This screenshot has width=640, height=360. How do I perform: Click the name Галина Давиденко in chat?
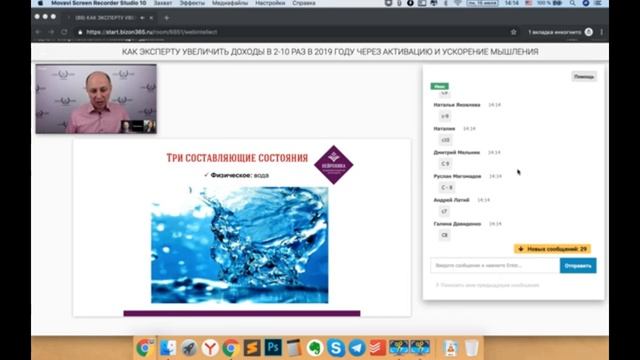pos(457,224)
